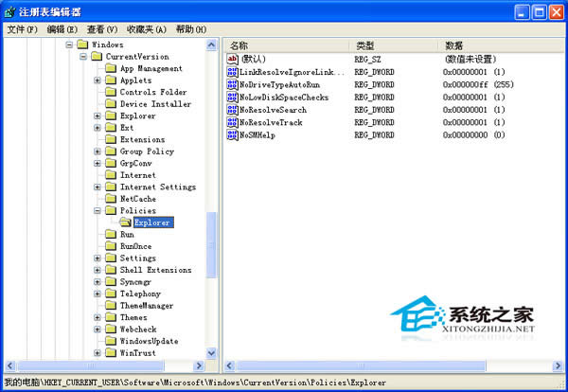Click the tree pane scroll left arrow
The width and height of the screenshot is (568, 392).
coord(10,365)
